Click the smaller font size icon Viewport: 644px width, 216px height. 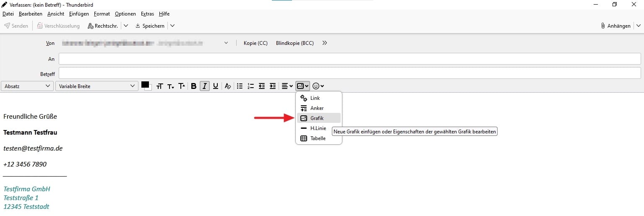pyautogui.click(x=171, y=86)
